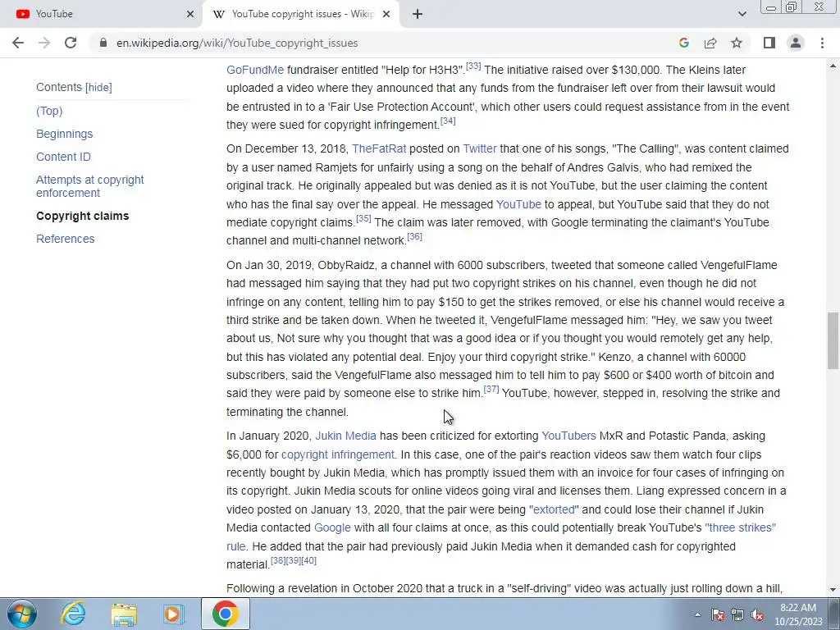Viewport: 840px width, 630px height.
Task: Open Action Center flag icon
Action: [717, 614]
